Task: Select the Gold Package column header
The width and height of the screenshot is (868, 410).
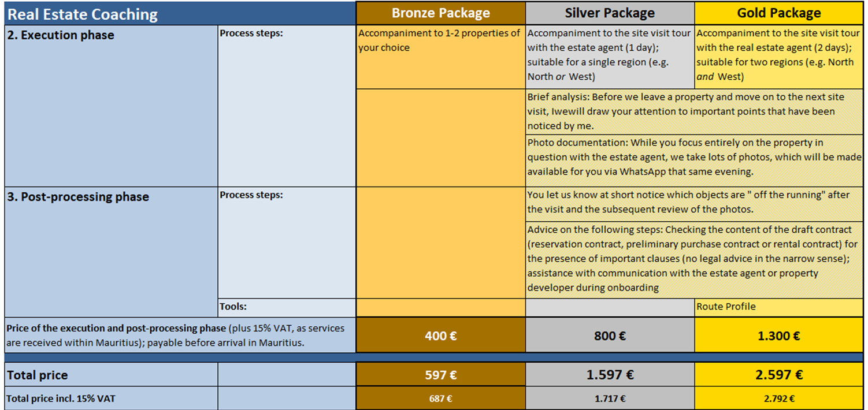Action: point(778,13)
